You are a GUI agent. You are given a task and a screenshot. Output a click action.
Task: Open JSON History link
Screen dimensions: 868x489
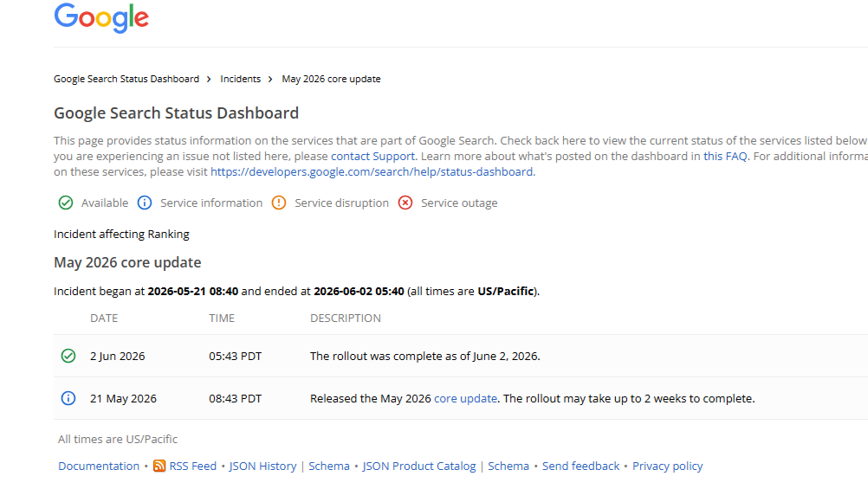coord(262,466)
